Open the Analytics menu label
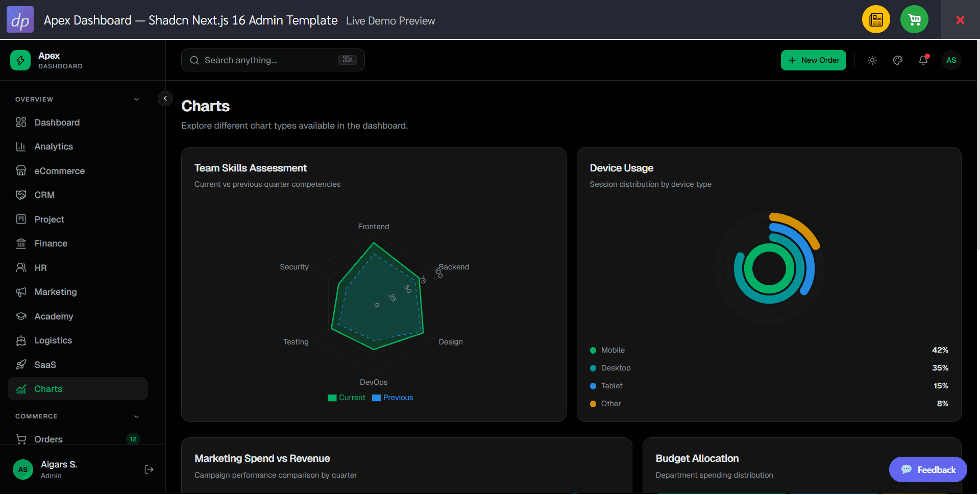 [54, 146]
